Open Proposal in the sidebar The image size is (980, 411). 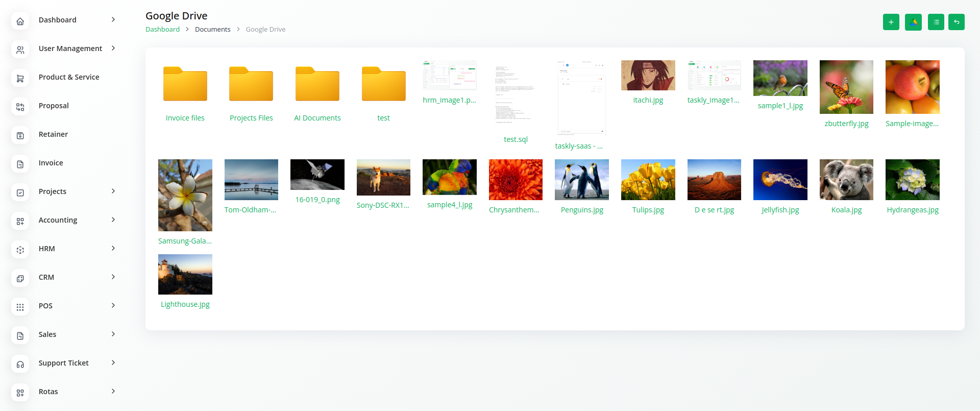pyautogui.click(x=54, y=106)
